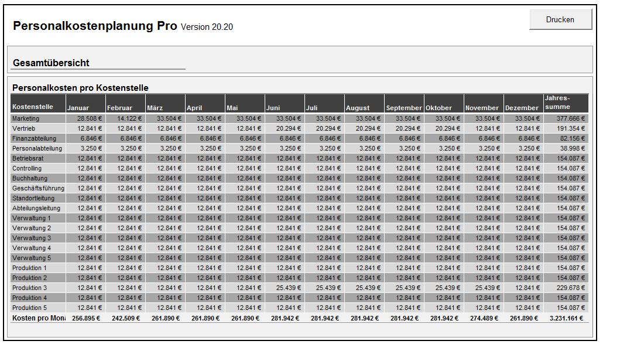This screenshot has width=644, height=351.
Task: Click the September column header
Action: (404, 107)
